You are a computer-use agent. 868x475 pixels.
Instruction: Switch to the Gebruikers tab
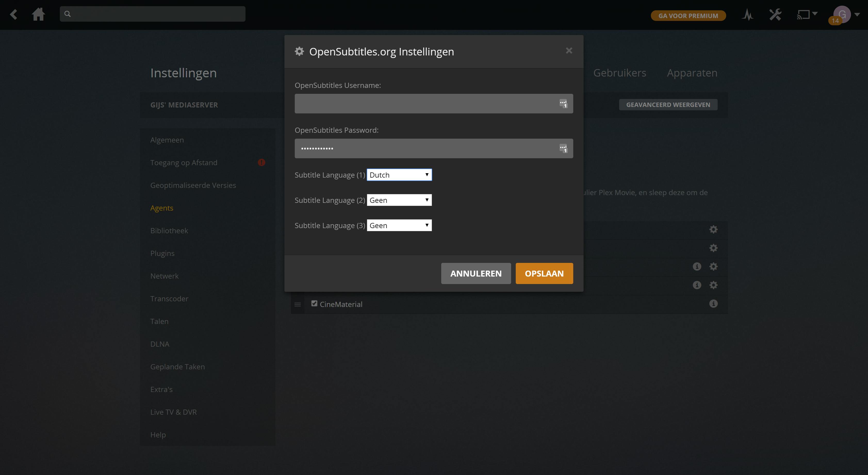click(619, 73)
